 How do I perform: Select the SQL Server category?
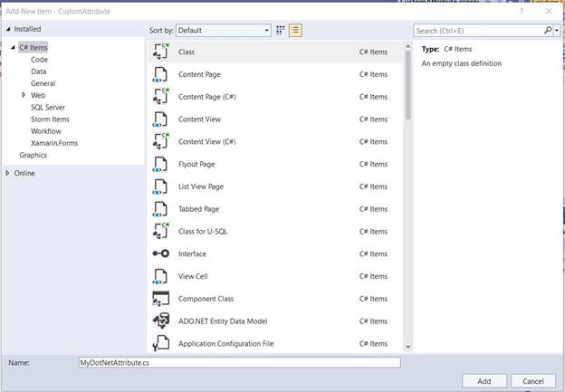[49, 107]
